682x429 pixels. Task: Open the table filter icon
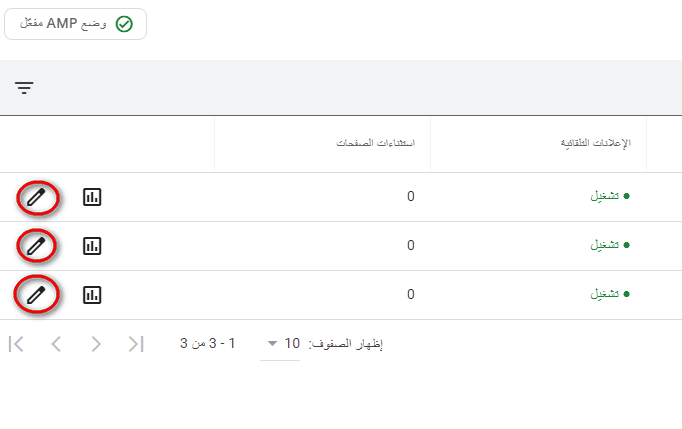(x=24, y=88)
